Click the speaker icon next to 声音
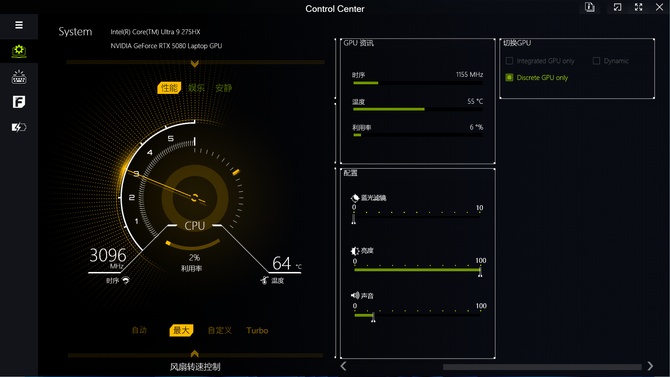The image size is (670, 377). click(355, 295)
